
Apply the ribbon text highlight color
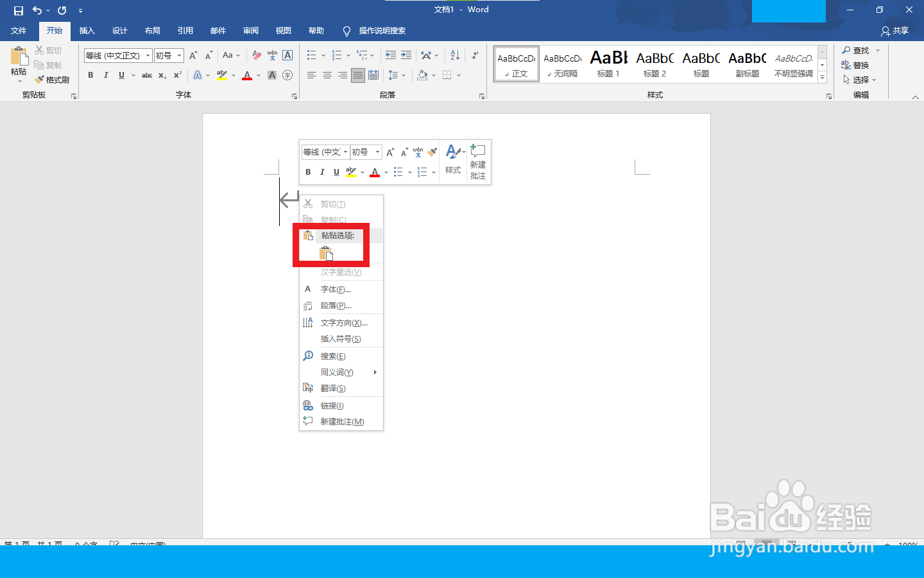pyautogui.click(x=222, y=75)
